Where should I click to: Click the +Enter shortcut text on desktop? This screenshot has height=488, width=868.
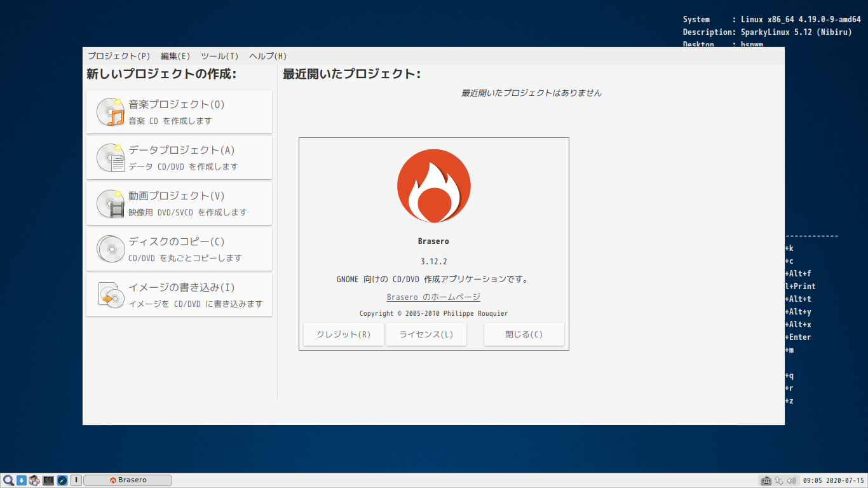798,337
